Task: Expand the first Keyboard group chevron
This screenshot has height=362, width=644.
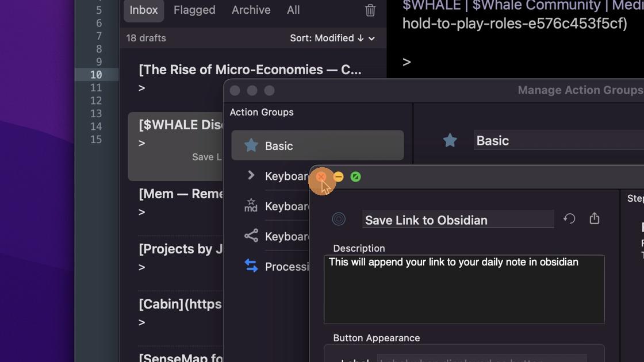Action: click(x=251, y=175)
